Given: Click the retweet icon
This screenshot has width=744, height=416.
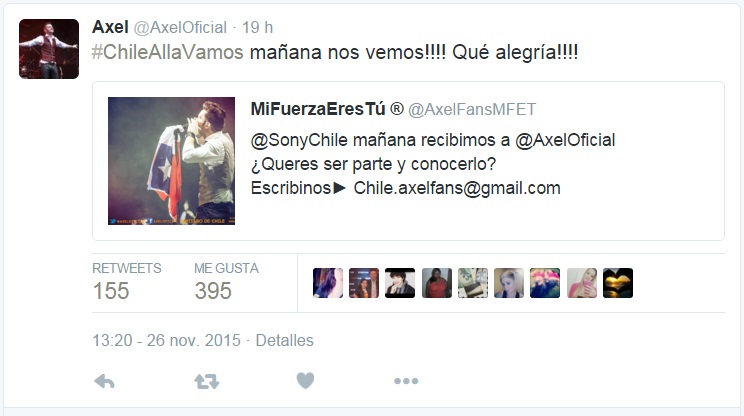Looking at the screenshot, I should [206, 381].
